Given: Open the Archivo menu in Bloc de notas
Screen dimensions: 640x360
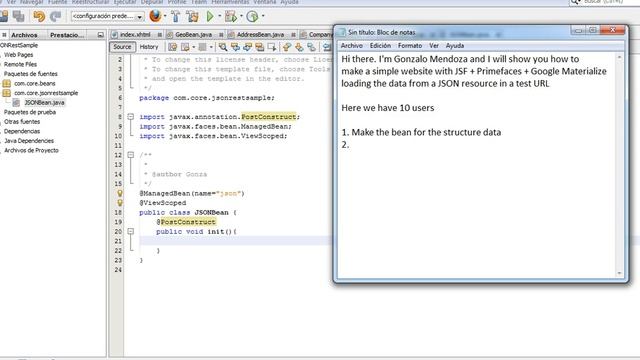Looking at the screenshot, I should [351, 46].
